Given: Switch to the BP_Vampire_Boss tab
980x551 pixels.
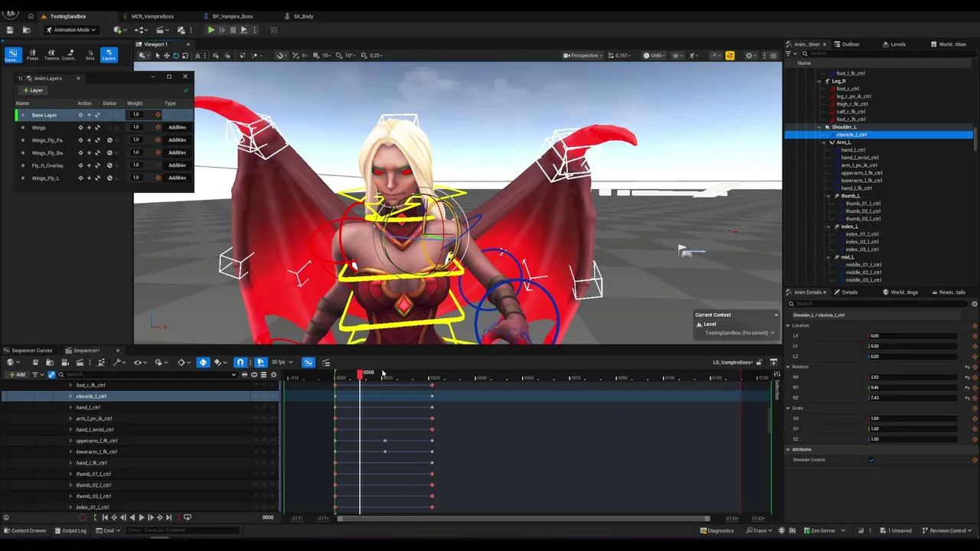Looking at the screenshot, I should (232, 16).
